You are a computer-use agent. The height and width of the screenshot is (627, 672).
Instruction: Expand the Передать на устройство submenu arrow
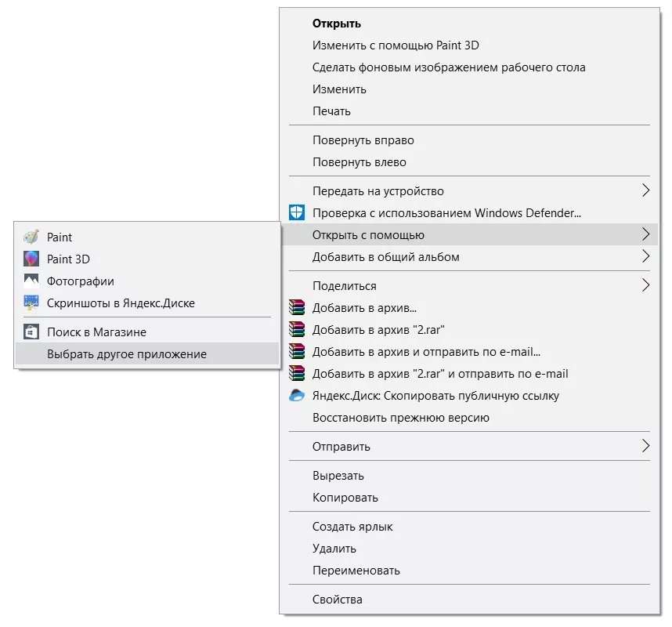coord(645,190)
